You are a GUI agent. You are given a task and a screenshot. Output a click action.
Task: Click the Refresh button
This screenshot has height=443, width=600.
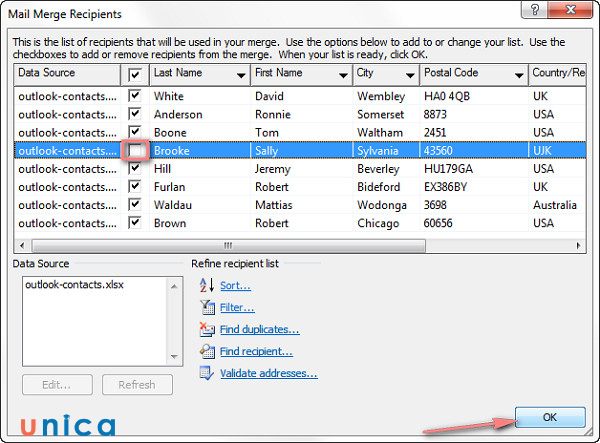(x=137, y=384)
